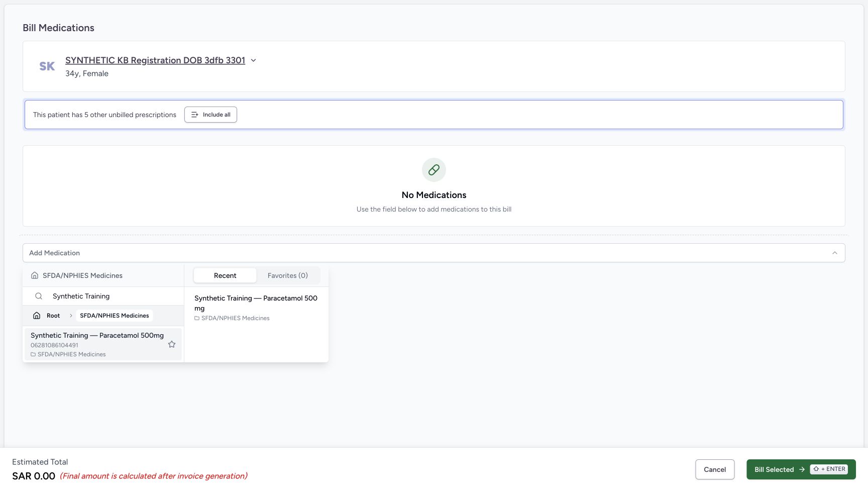The image size is (868, 491).
Task: Select Synthetic Training — Paracetamol 500mg result
Action: [x=103, y=344]
